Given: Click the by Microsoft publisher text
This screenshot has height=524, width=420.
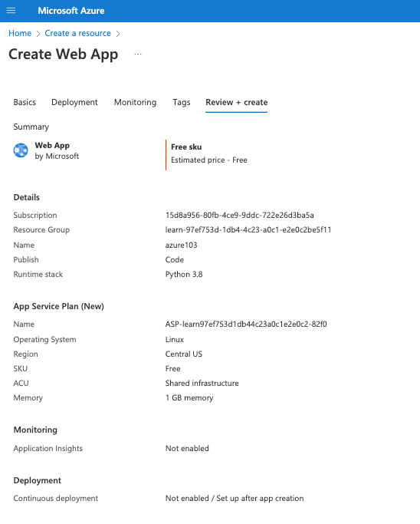Looking at the screenshot, I should pyautogui.click(x=57, y=156).
